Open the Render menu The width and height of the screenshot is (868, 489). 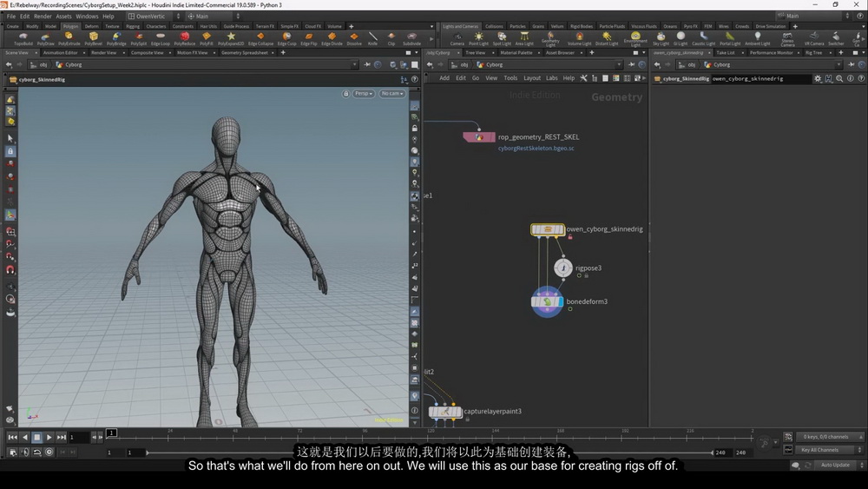point(43,16)
